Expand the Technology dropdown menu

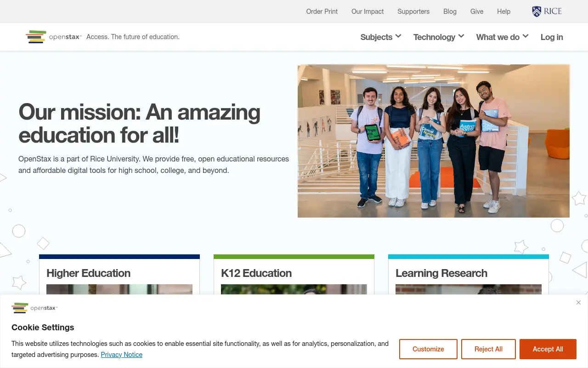(439, 37)
